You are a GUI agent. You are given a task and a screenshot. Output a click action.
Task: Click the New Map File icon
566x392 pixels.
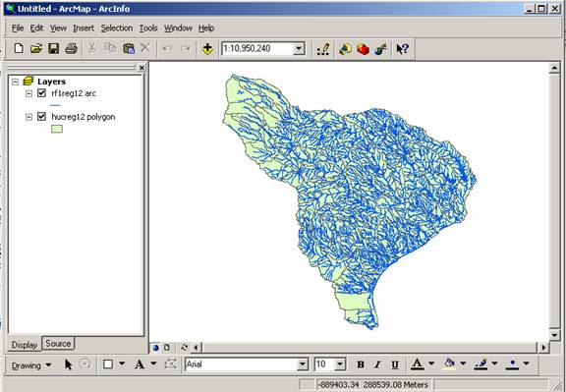click(x=19, y=48)
